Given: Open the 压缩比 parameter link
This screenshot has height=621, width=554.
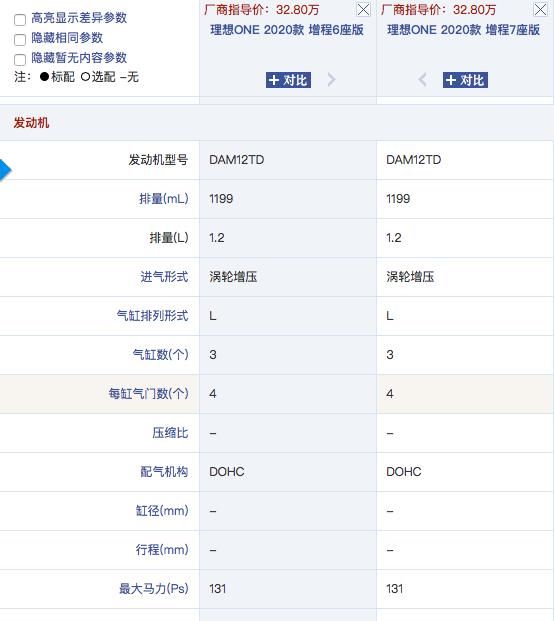Looking at the screenshot, I should click(x=170, y=432).
